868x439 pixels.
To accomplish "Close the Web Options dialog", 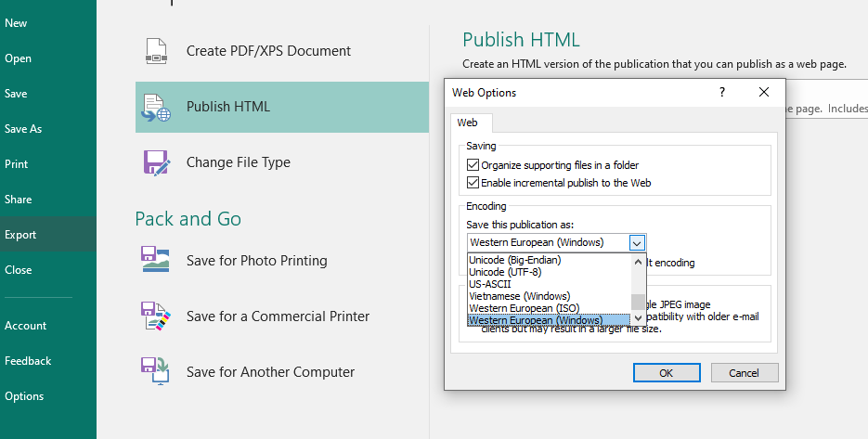I will point(763,93).
